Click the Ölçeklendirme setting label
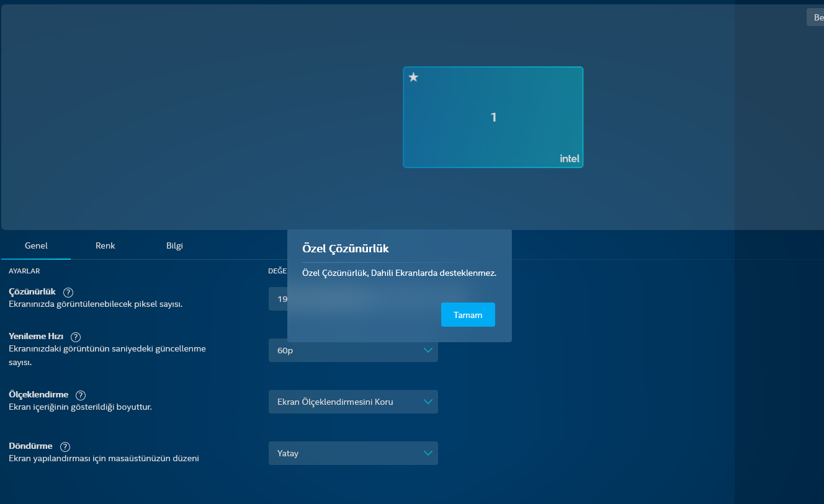The width and height of the screenshot is (824, 504). pos(38,394)
